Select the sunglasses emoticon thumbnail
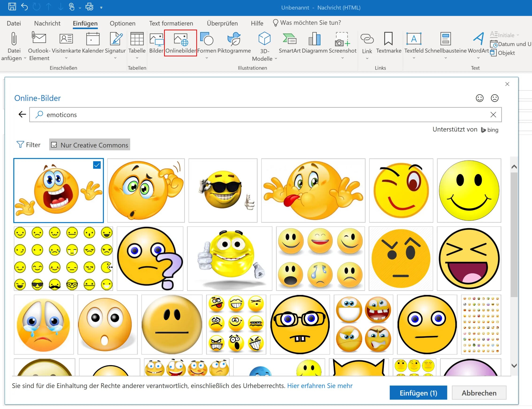 223,190
